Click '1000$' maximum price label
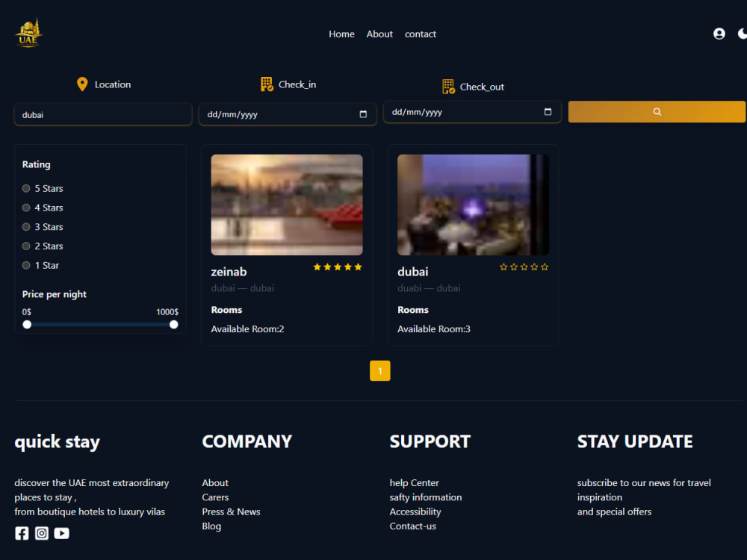The height and width of the screenshot is (560, 747). [167, 312]
